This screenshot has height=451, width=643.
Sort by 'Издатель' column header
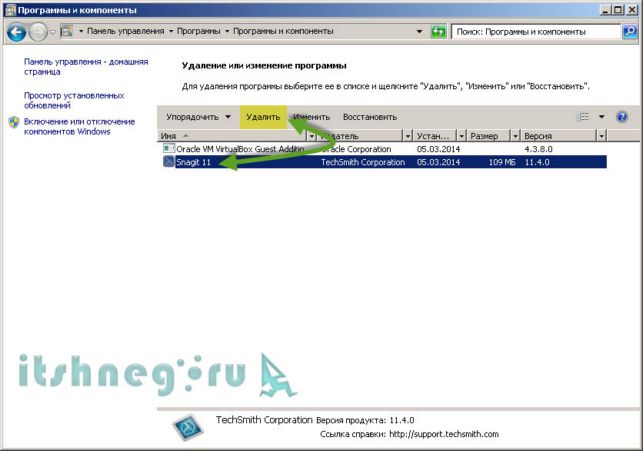360,136
